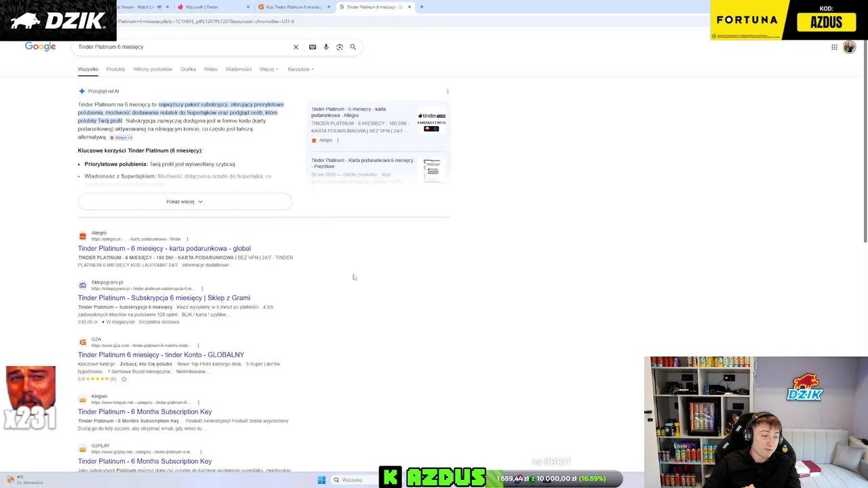Open the AI overview three-dot options
Image resolution: width=868 pixels, height=488 pixels.
[448, 91]
